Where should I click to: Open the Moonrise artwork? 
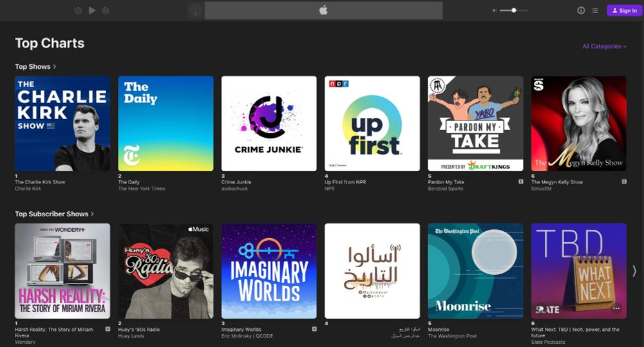tap(476, 271)
